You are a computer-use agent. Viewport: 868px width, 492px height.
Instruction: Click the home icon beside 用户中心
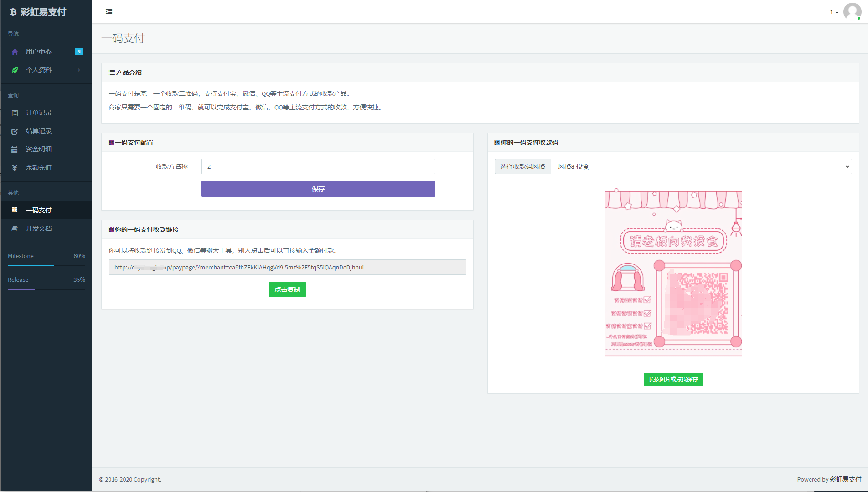pos(15,52)
